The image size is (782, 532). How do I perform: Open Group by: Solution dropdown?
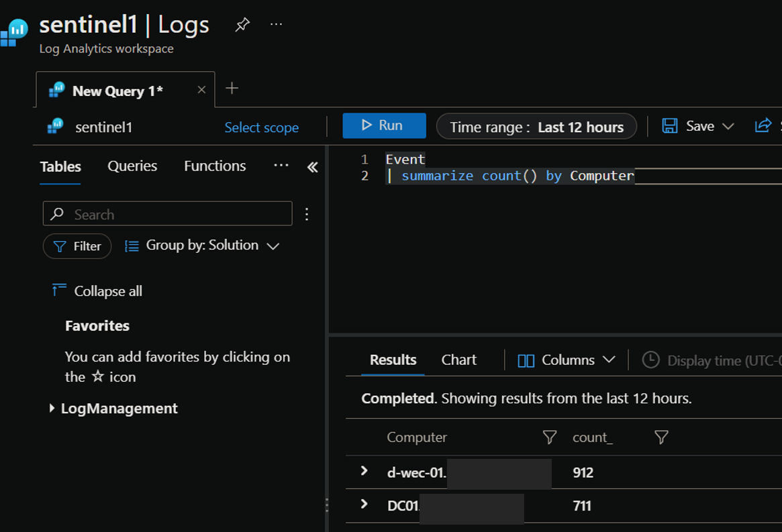pos(202,246)
